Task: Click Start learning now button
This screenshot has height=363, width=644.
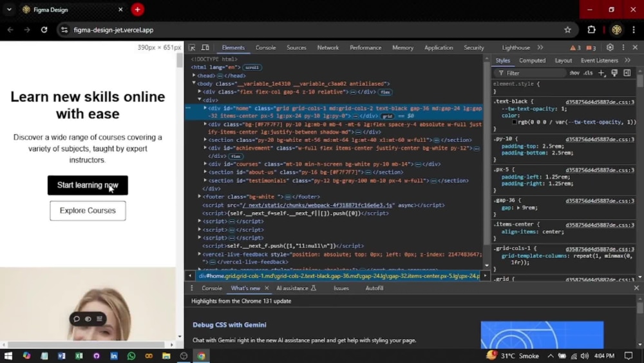Action: point(88,186)
